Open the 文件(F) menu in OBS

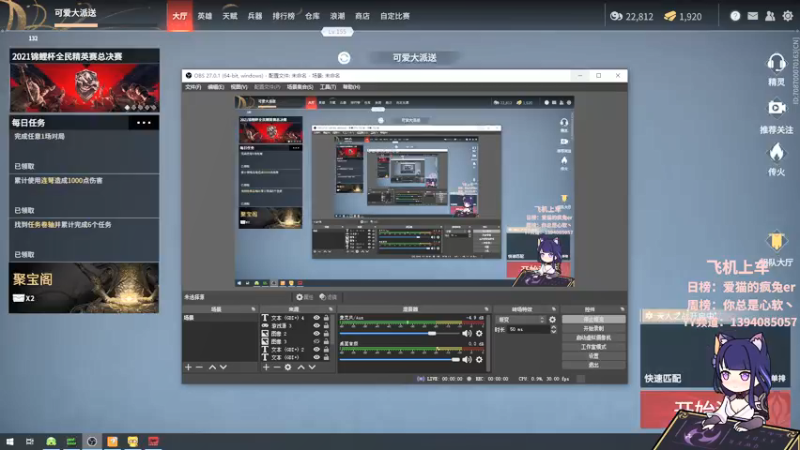click(x=192, y=87)
